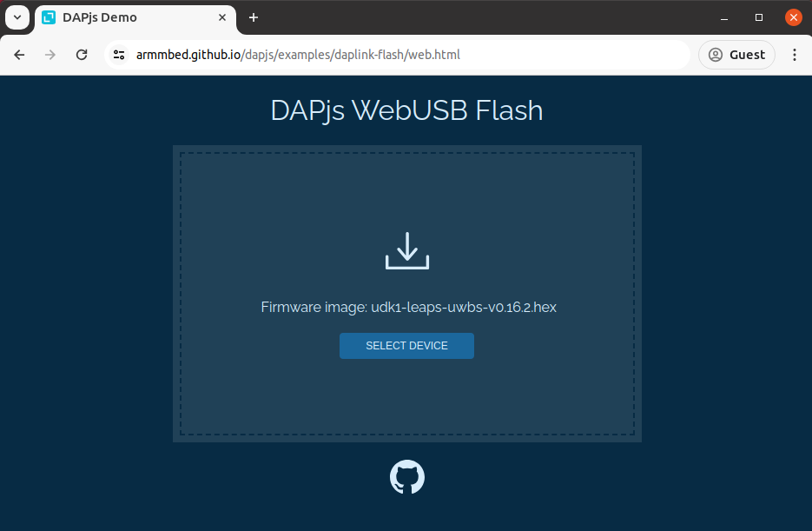The height and width of the screenshot is (531, 812).
Task: Click the SELECT DEVICE button
Action: 406,346
